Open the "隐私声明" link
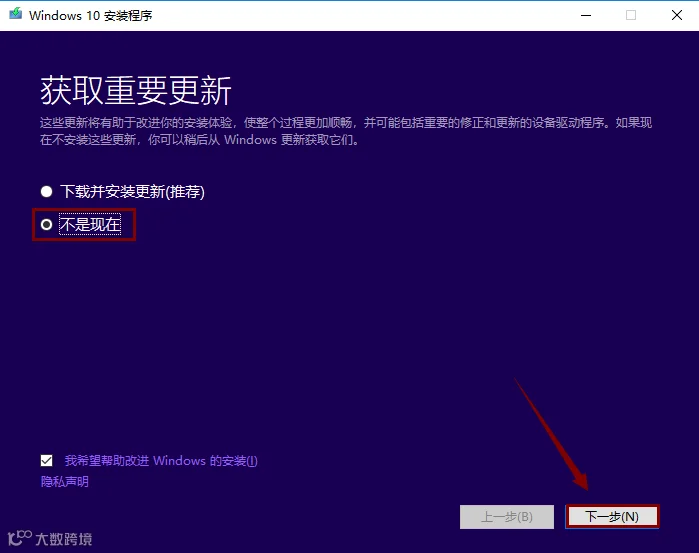 [65, 482]
